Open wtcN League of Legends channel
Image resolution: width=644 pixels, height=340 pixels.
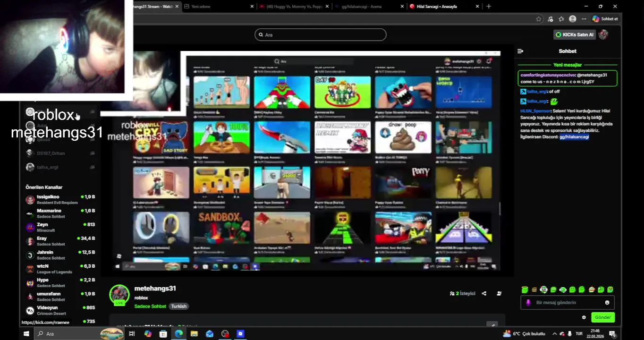click(x=60, y=269)
